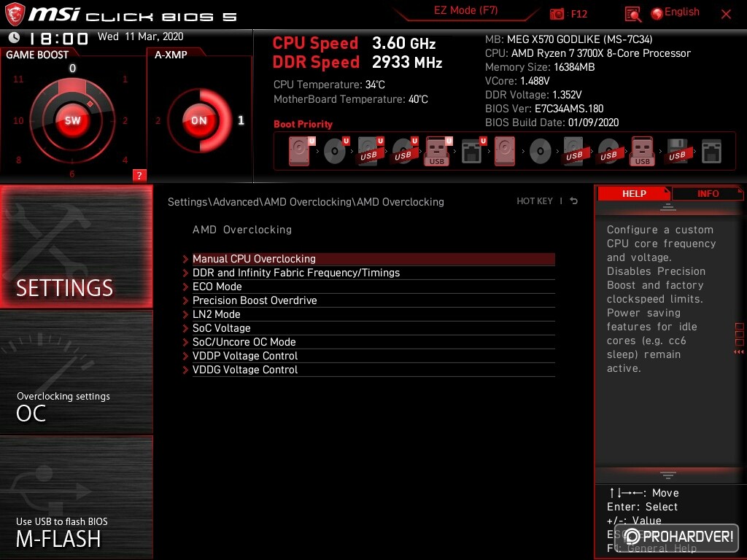The image size is (747, 560).
Task: Click the 18:00 system time
Action: point(58,38)
